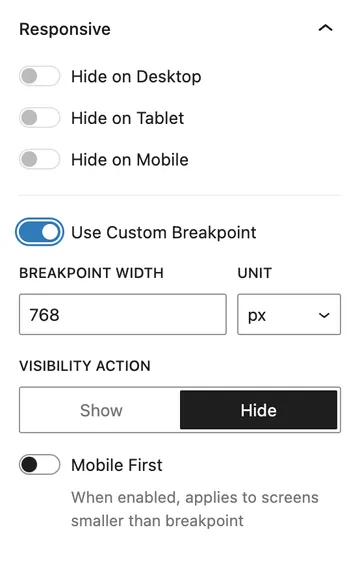This screenshot has height=565, width=360.
Task: Click the Mobile First label text
Action: click(x=117, y=465)
